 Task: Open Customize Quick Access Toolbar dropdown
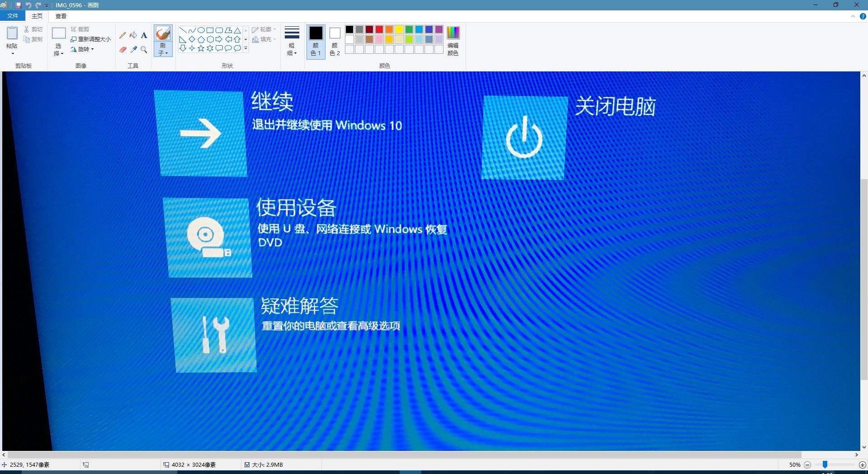pyautogui.click(x=47, y=5)
